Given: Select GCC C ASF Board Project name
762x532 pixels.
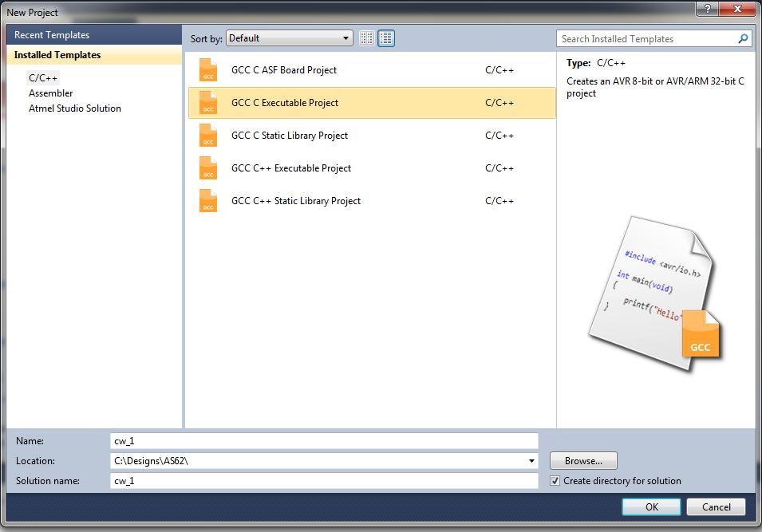Looking at the screenshot, I should pyautogui.click(x=284, y=70).
